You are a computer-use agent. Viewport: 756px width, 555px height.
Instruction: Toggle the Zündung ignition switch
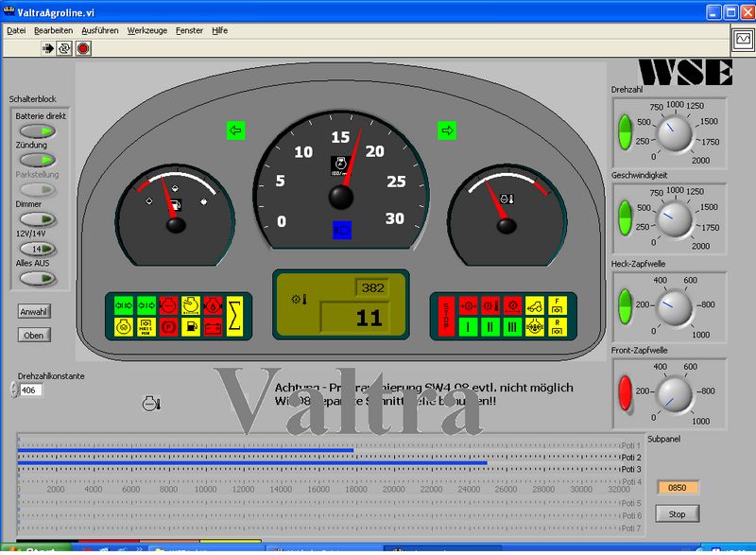[x=38, y=160]
